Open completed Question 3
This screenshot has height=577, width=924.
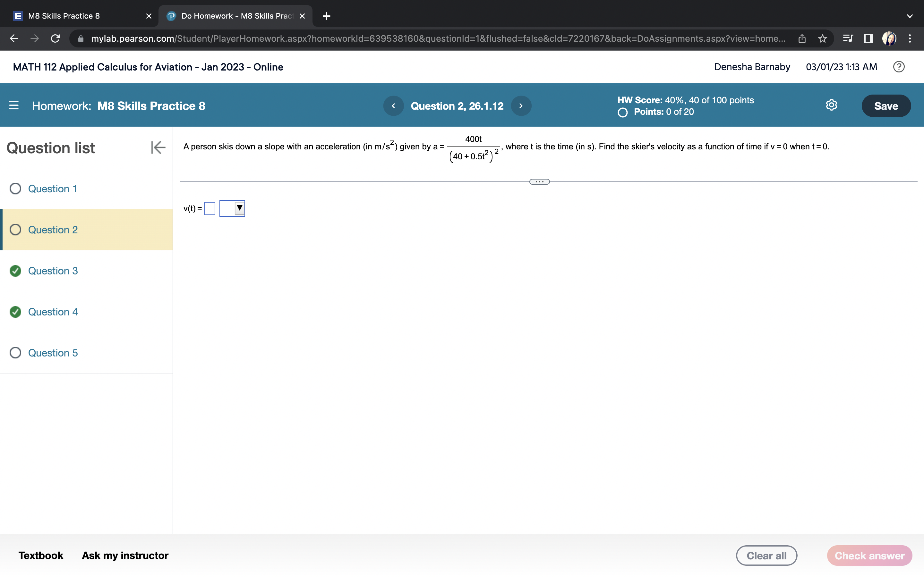pyautogui.click(x=53, y=271)
